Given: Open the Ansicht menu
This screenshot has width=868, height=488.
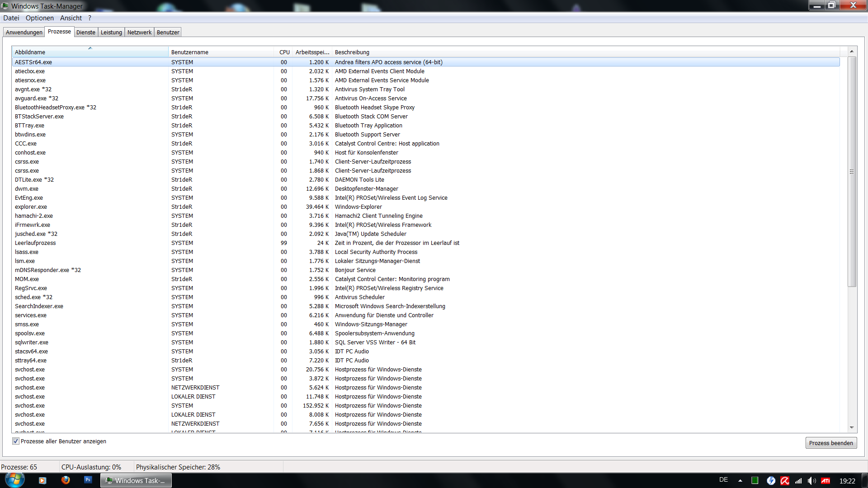Looking at the screenshot, I should (71, 18).
